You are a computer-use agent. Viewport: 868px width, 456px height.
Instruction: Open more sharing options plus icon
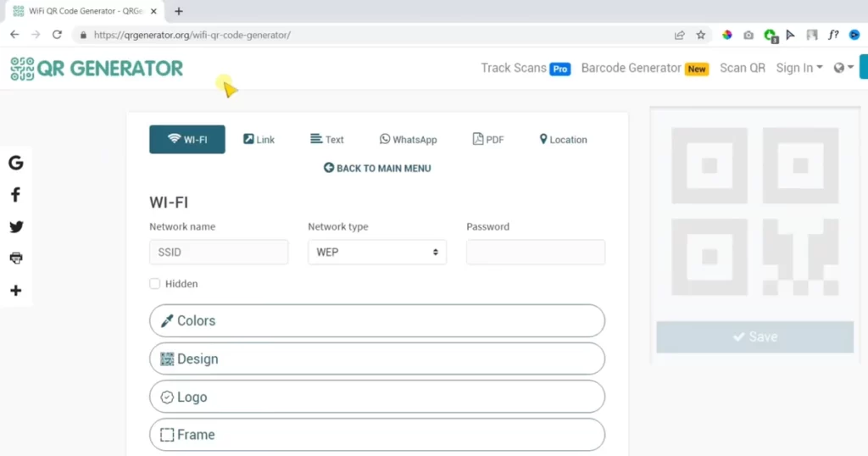click(16, 291)
